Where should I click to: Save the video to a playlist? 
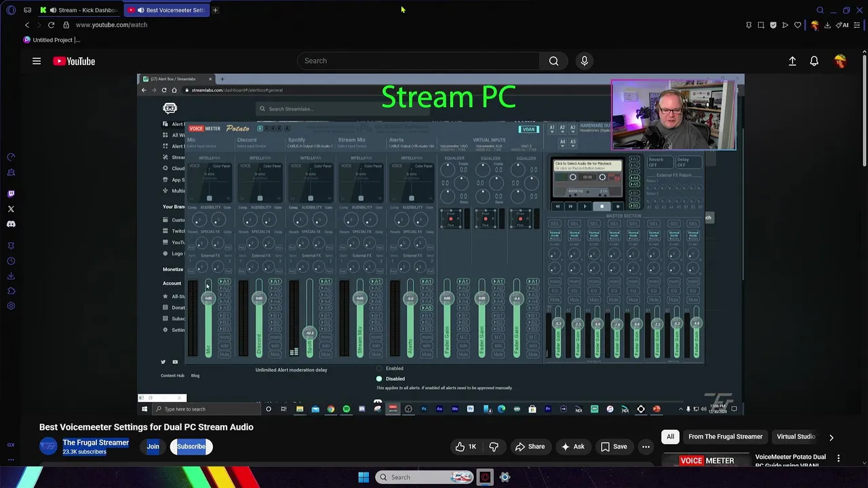click(x=613, y=447)
